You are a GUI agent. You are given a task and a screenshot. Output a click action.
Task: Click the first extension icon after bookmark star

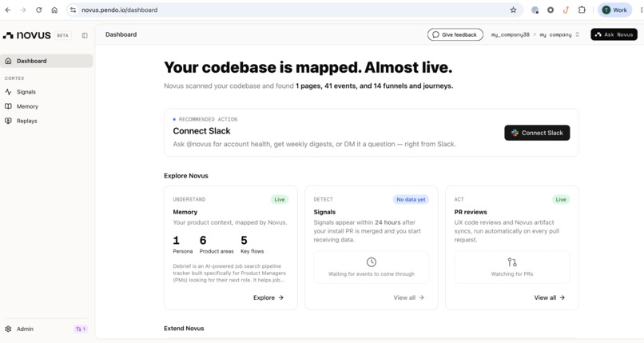pyautogui.click(x=535, y=10)
